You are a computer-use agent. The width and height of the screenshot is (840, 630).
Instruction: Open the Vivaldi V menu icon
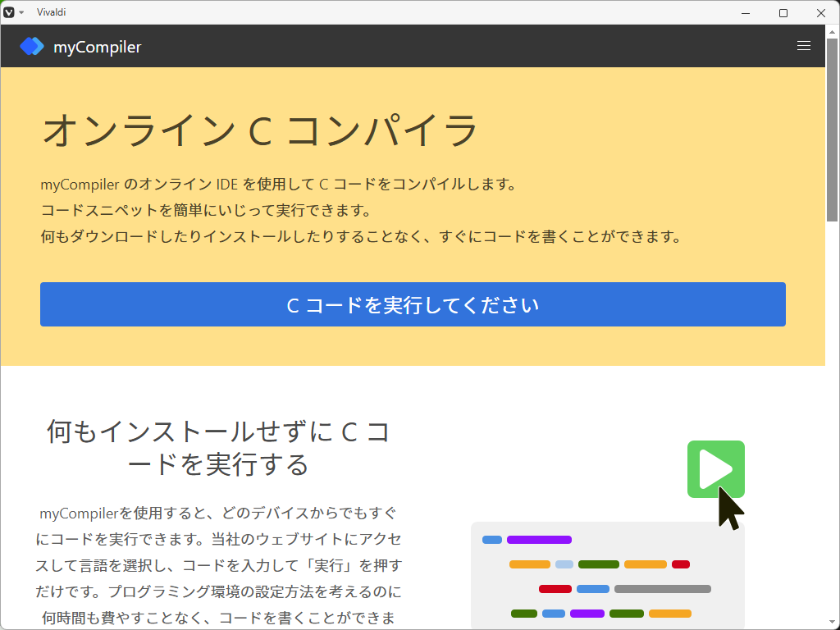point(9,12)
